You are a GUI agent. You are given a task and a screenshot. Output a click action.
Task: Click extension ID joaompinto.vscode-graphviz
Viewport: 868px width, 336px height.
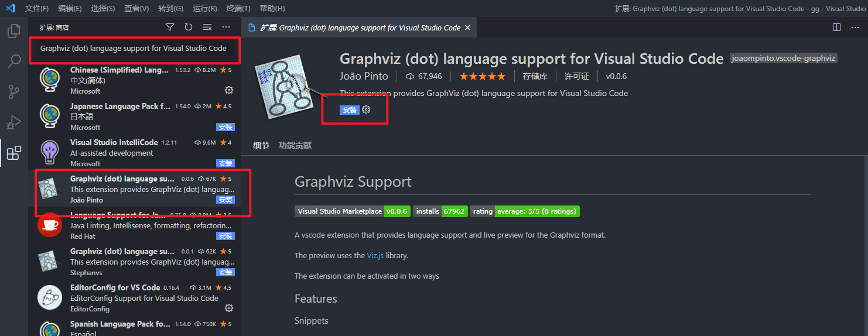[x=784, y=59]
